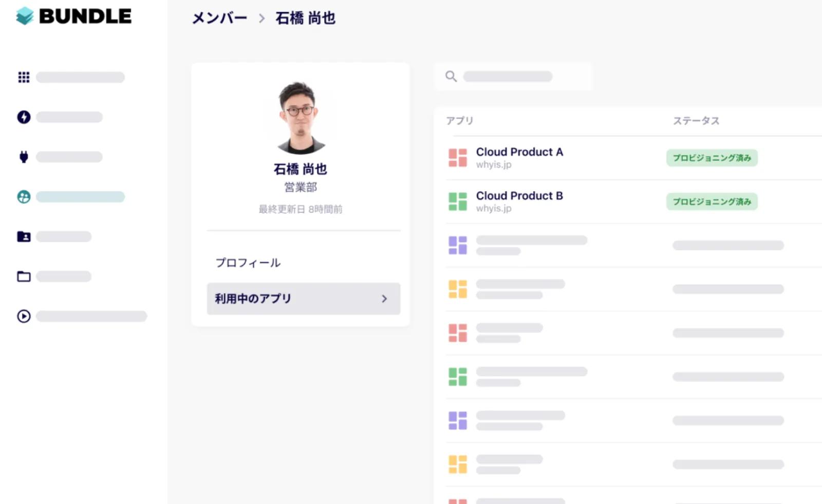Expand the 利用中のアプリ chevron arrow
The height and width of the screenshot is (504, 822).
[x=384, y=298]
